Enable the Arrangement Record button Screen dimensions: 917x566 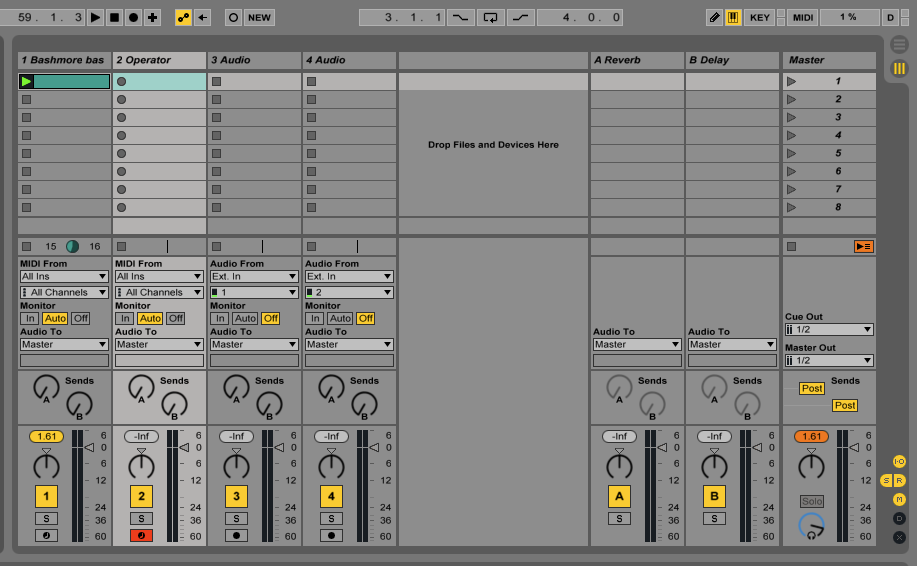point(133,17)
